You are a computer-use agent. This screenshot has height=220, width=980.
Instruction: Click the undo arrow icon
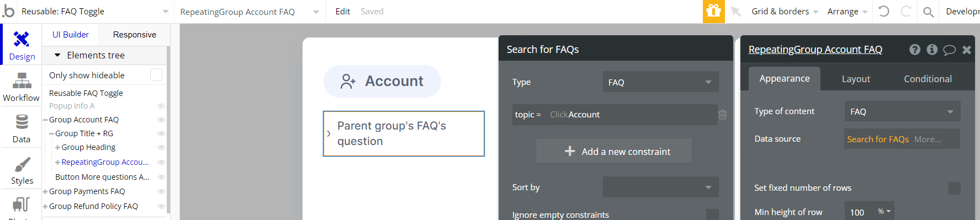pyautogui.click(x=883, y=11)
